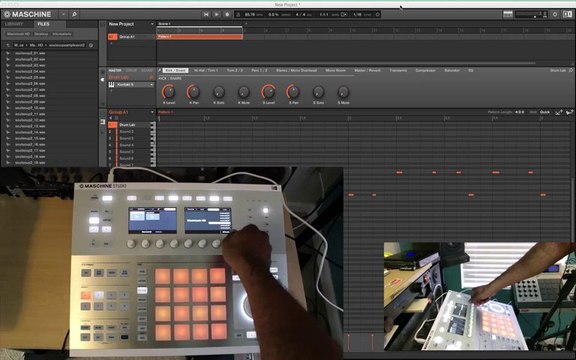Click the third favorite location button

(62, 34)
